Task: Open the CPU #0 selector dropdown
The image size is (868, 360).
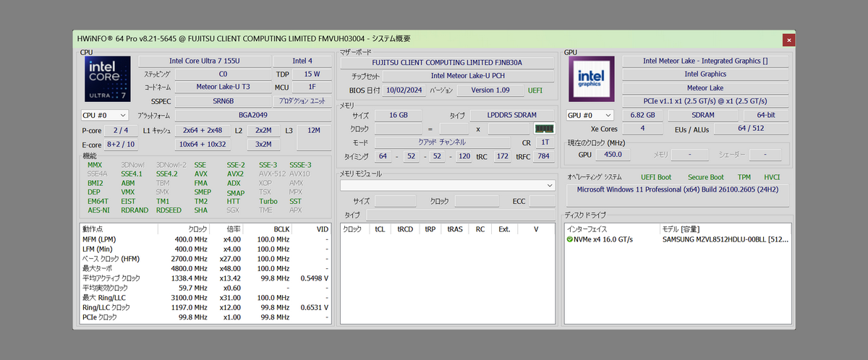Action: click(x=105, y=115)
